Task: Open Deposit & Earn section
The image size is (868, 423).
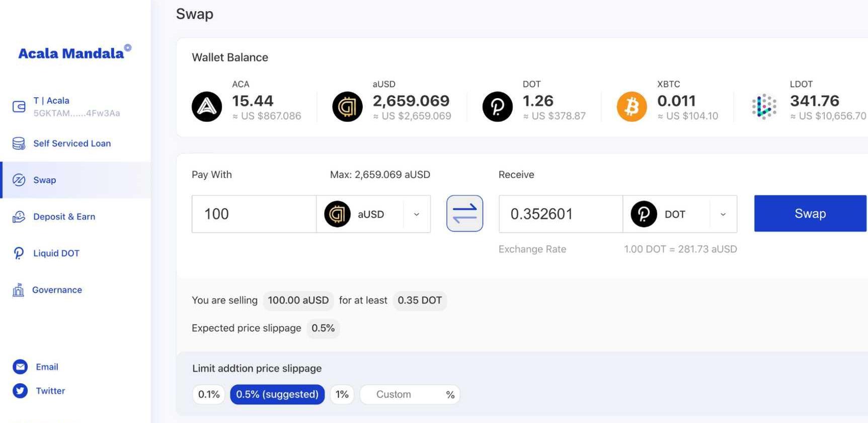Action: point(64,217)
